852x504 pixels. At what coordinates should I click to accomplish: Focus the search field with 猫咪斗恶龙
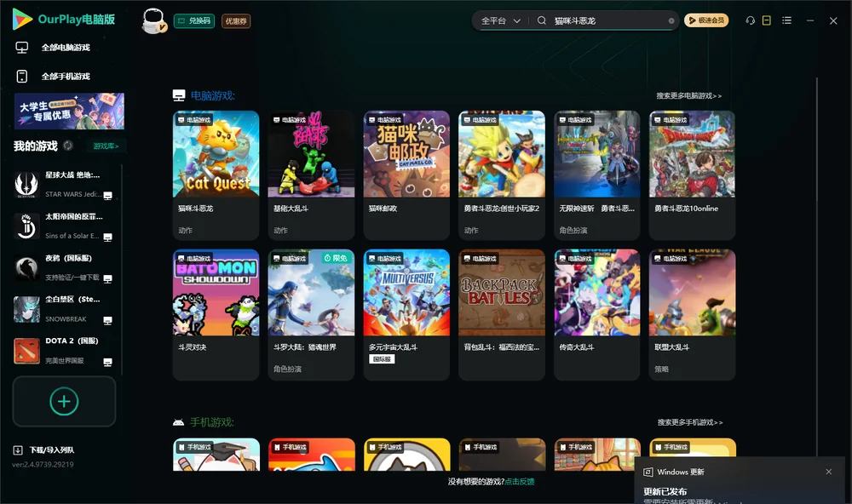(x=608, y=20)
